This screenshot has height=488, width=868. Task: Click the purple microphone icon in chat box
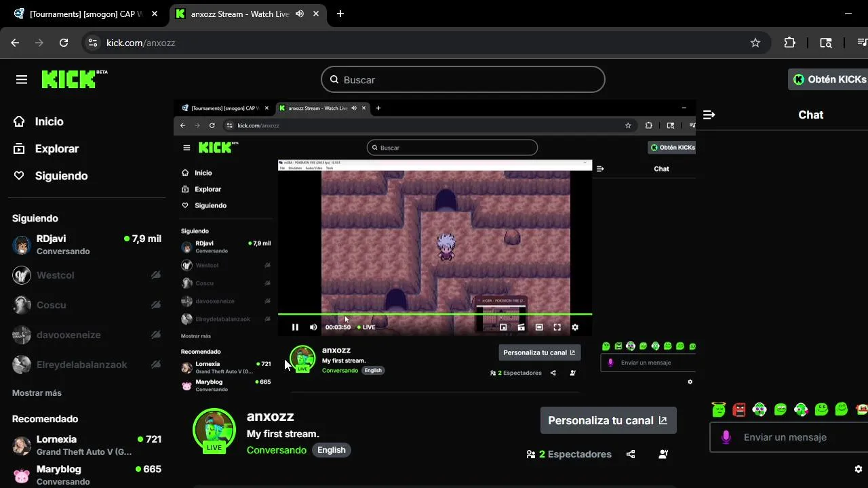726,437
